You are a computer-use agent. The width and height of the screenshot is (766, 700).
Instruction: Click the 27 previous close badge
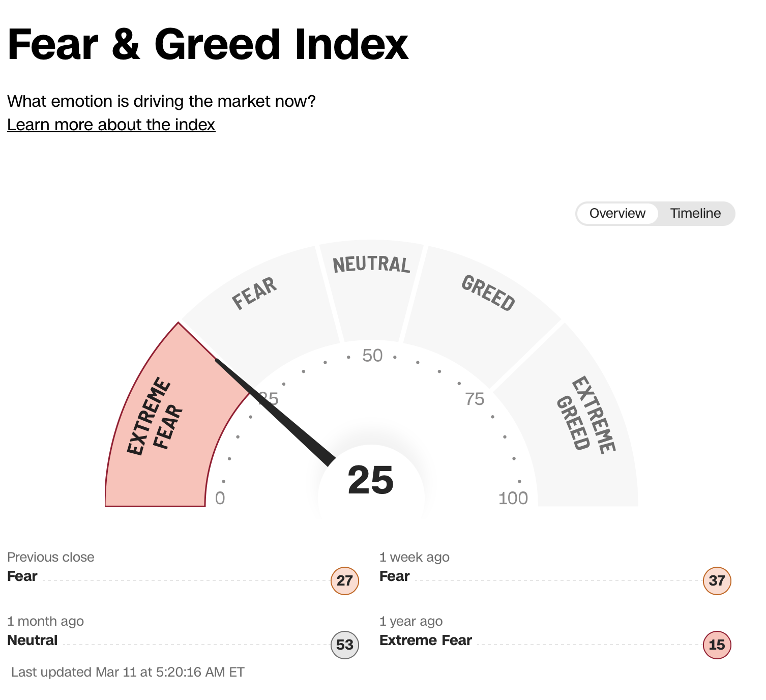[344, 580]
